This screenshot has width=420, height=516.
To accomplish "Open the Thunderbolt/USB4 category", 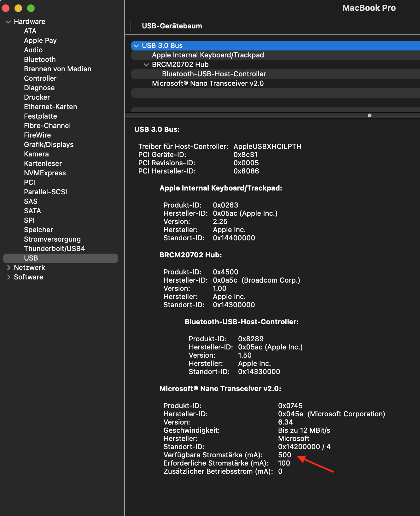I will 55,249.
